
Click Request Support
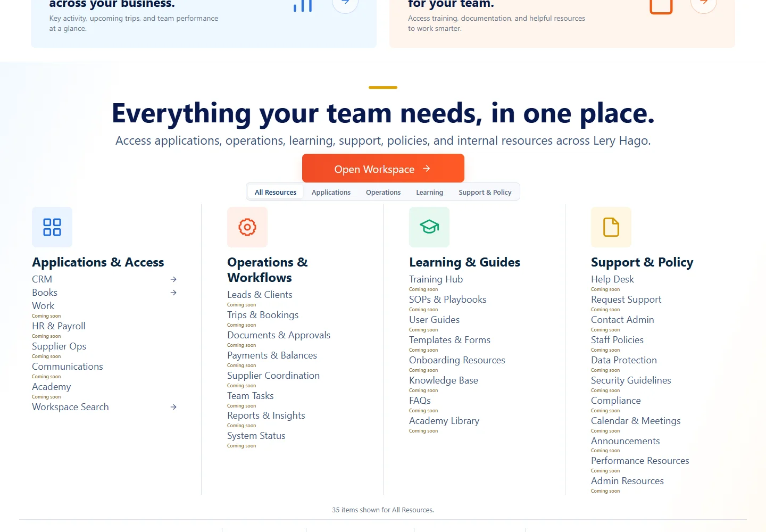coord(626,300)
